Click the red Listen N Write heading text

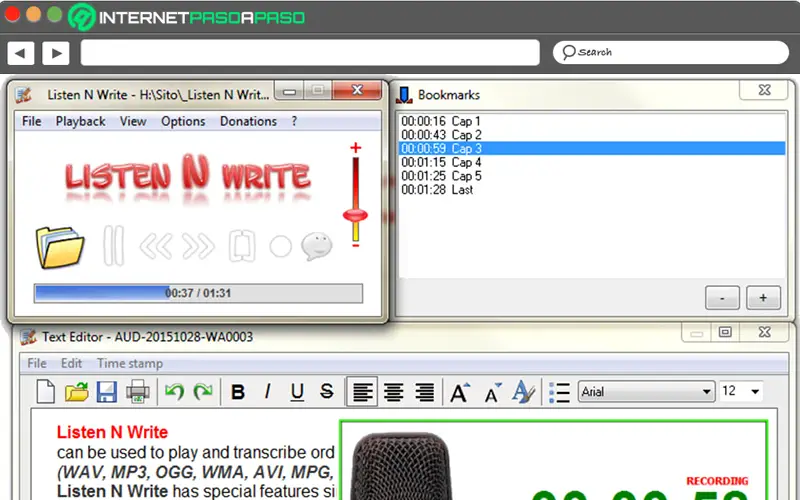[112, 432]
